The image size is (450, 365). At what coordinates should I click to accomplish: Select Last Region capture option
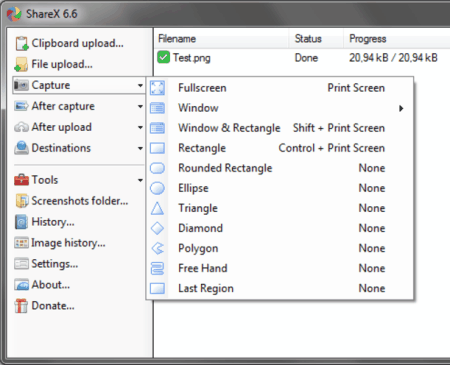click(280, 288)
